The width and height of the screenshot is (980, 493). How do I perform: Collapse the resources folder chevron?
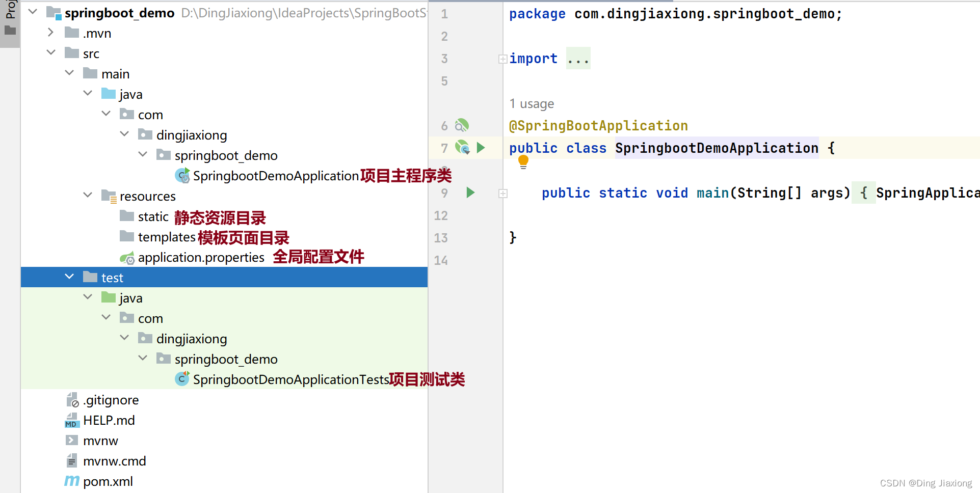(88, 195)
